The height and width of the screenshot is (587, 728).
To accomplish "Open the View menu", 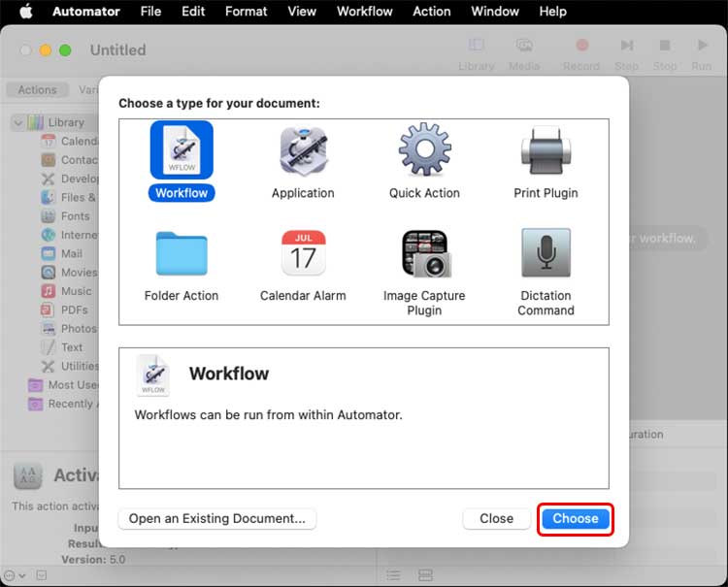I will point(302,11).
